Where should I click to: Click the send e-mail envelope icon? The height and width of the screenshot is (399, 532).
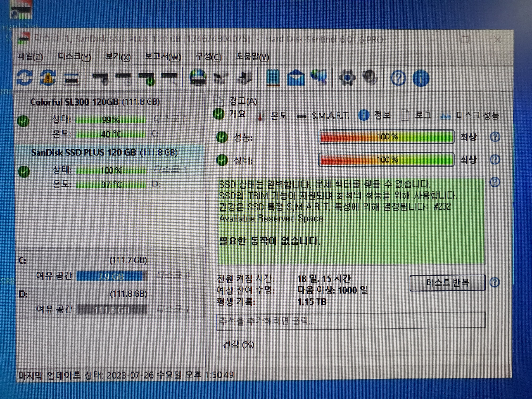pyautogui.click(x=296, y=77)
